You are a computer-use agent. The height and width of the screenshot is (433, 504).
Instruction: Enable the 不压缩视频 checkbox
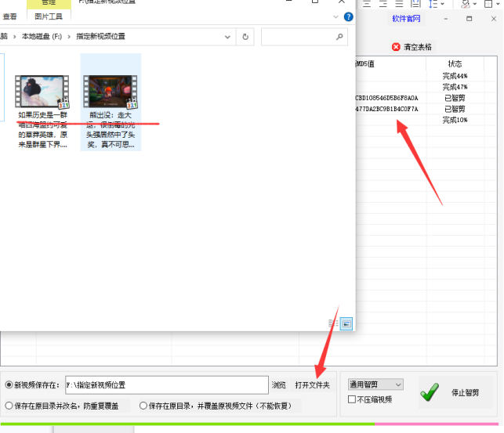(352, 399)
